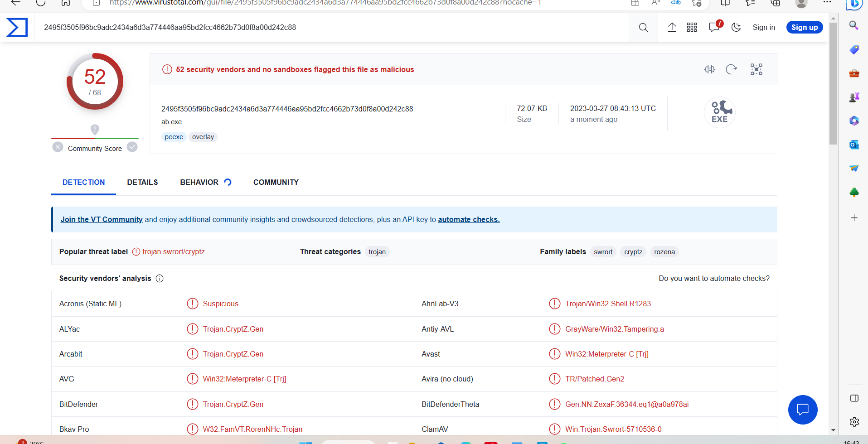Open the find similar files icon
Image resolution: width=868 pixels, height=444 pixels.
click(x=710, y=69)
